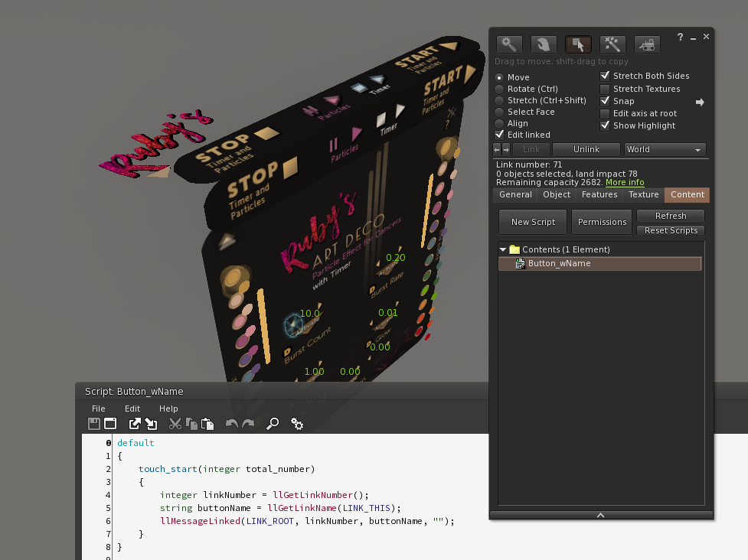Open the Edit menu in script editor
This screenshot has width=748, height=560.
click(132, 409)
